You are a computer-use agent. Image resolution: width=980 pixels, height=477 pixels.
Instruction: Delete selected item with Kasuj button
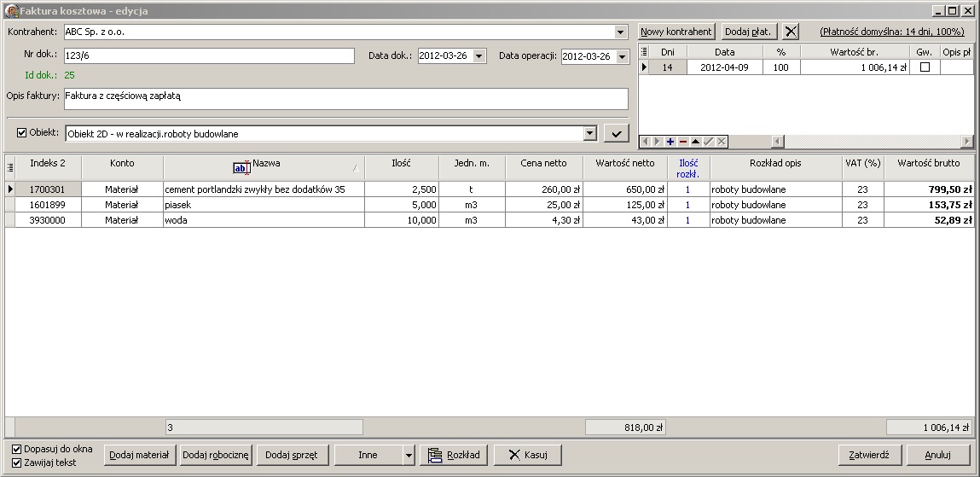click(x=527, y=455)
